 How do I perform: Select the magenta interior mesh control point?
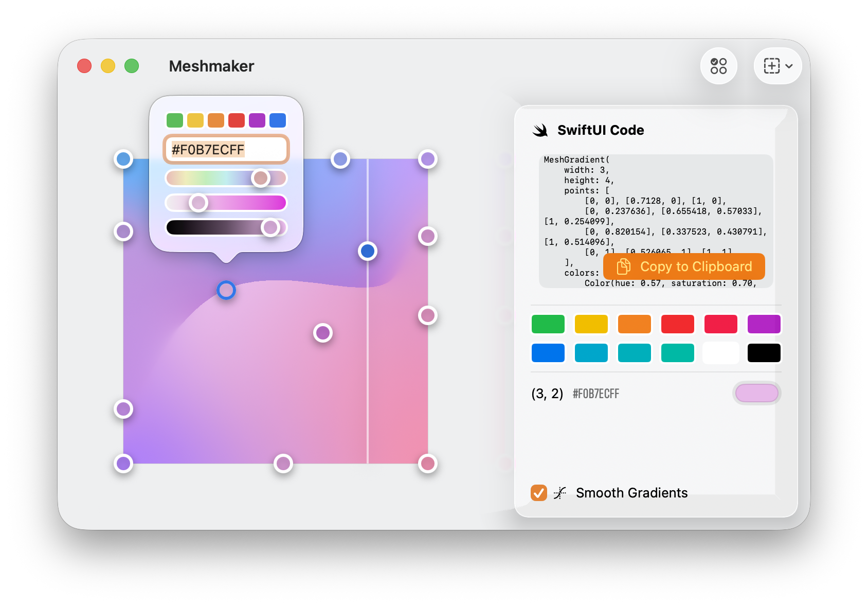pyautogui.click(x=323, y=333)
